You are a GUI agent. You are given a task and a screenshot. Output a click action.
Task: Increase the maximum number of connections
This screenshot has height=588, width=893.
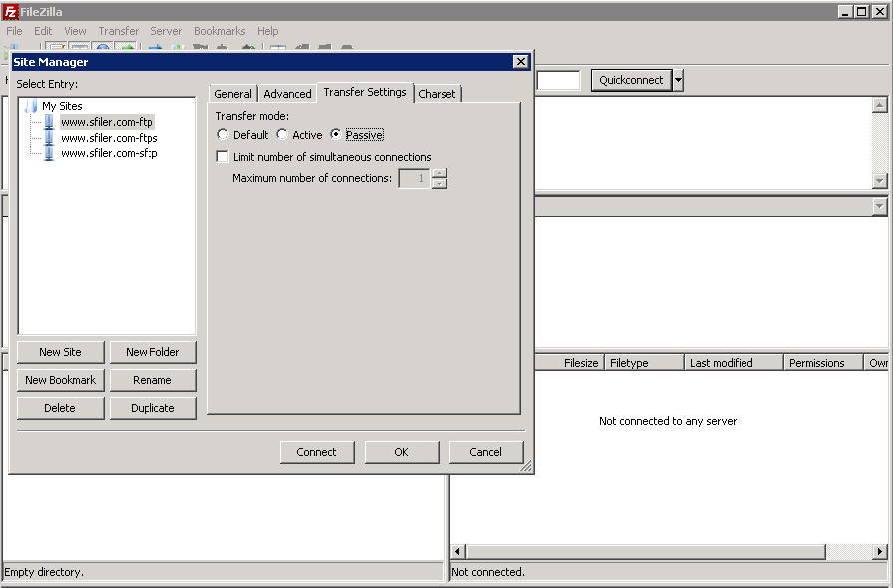click(440, 173)
